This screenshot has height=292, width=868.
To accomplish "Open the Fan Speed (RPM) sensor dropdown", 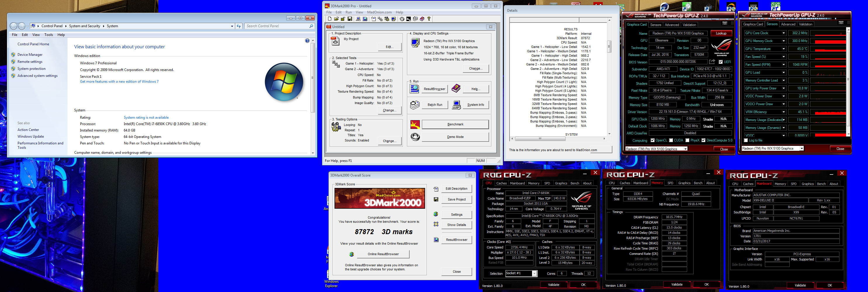I will point(784,64).
